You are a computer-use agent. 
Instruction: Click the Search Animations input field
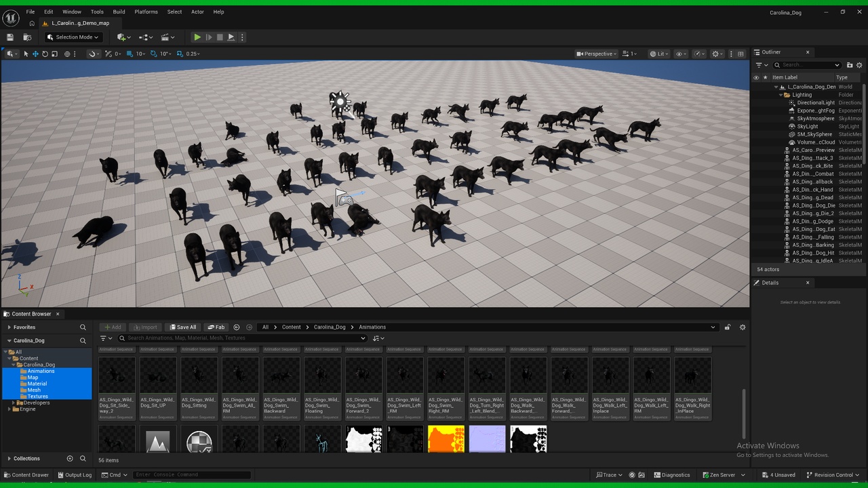[242, 338]
